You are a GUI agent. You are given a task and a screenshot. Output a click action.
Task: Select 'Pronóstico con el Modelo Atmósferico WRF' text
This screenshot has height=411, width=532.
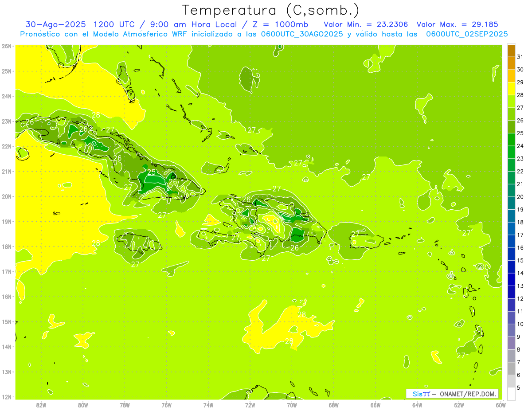(104, 34)
